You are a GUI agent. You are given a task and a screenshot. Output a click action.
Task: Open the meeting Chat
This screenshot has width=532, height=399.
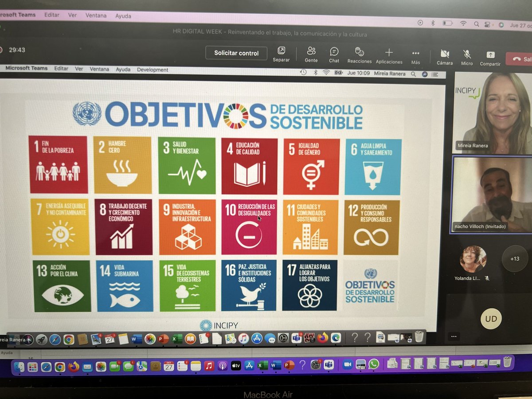(334, 55)
